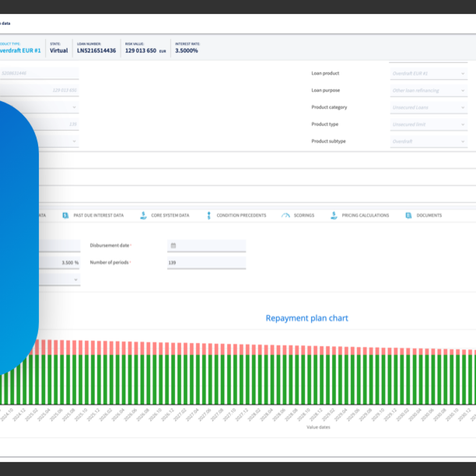Image resolution: width=476 pixels, height=476 pixels.
Task: Expand the Loan product dropdown
Action: [463, 73]
